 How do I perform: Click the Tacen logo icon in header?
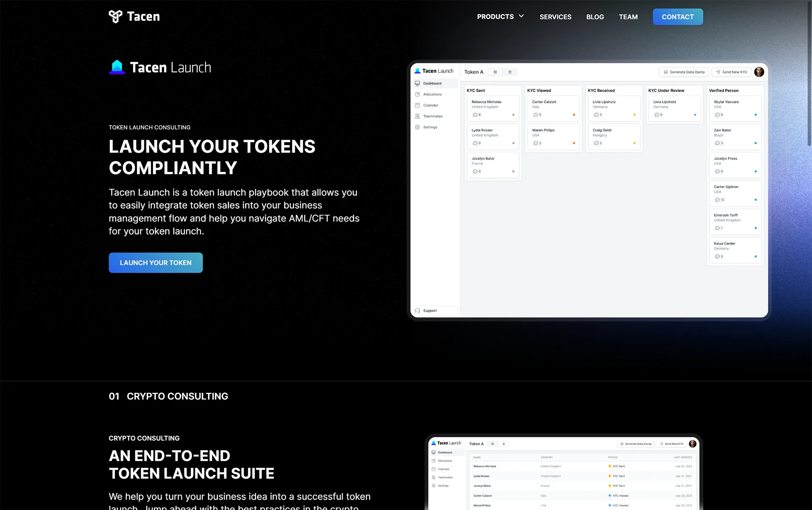coord(115,17)
